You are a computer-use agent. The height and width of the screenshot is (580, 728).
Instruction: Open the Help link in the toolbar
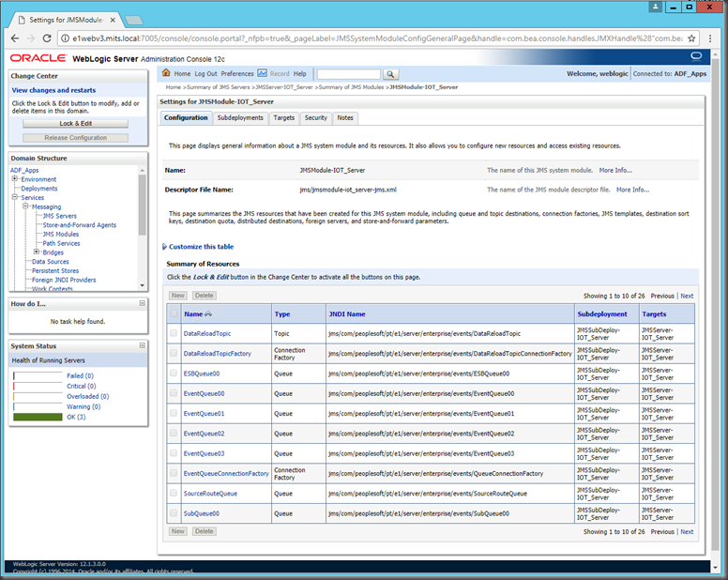tap(300, 74)
